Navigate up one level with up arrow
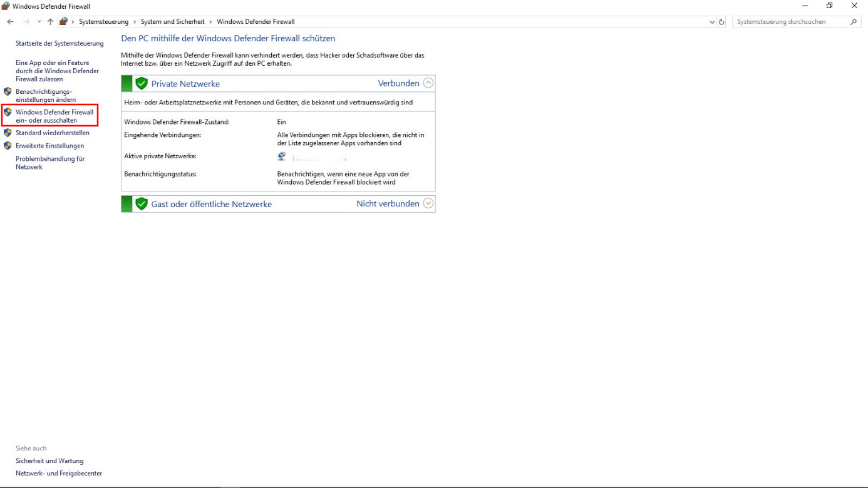This screenshot has width=868, height=488. tap(51, 22)
